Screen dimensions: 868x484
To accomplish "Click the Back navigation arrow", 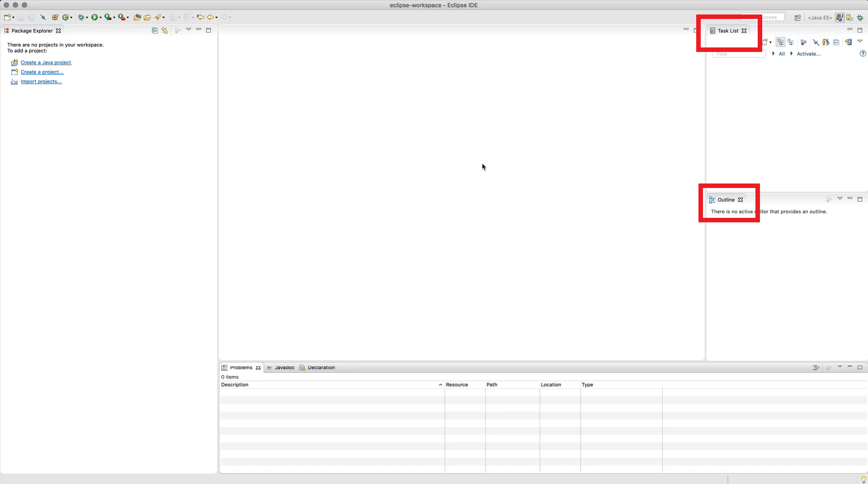I will (210, 17).
